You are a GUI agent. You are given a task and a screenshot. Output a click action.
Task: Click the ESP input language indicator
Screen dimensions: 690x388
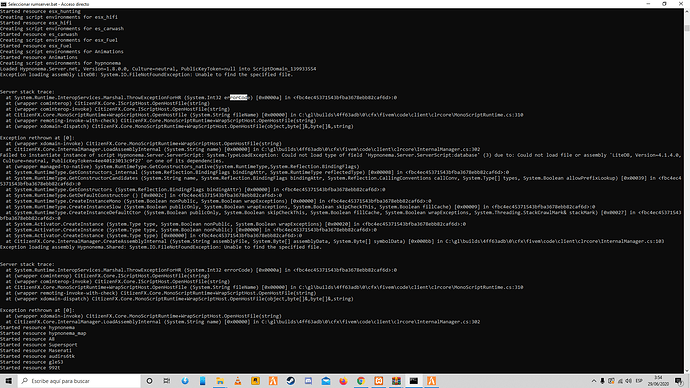[639, 381]
